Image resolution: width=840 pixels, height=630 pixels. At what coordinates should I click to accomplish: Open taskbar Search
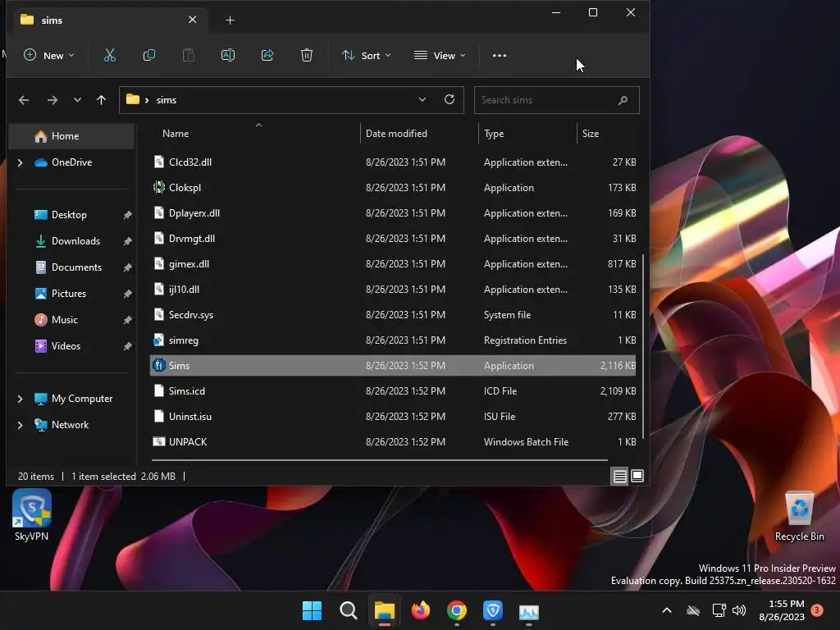pyautogui.click(x=348, y=610)
